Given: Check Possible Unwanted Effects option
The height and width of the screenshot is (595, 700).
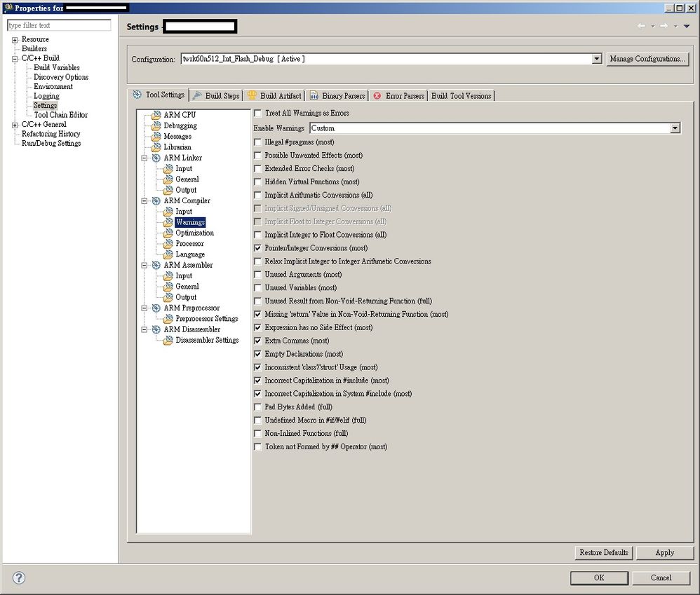Looking at the screenshot, I should pyautogui.click(x=257, y=155).
